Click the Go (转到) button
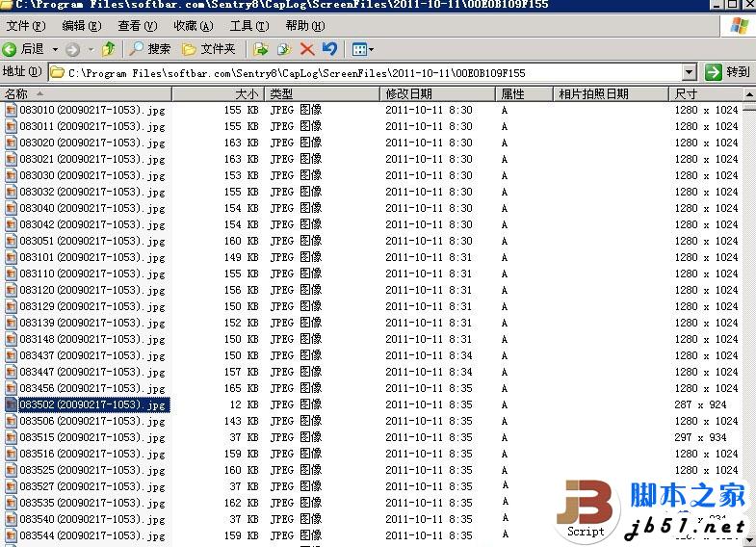Viewport: 756px width, 547px height. [727, 72]
